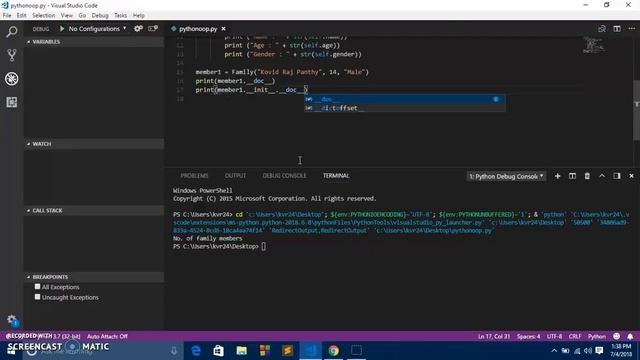Open the Debug Console icon in debug toolbar

pyautogui.click(x=153, y=29)
